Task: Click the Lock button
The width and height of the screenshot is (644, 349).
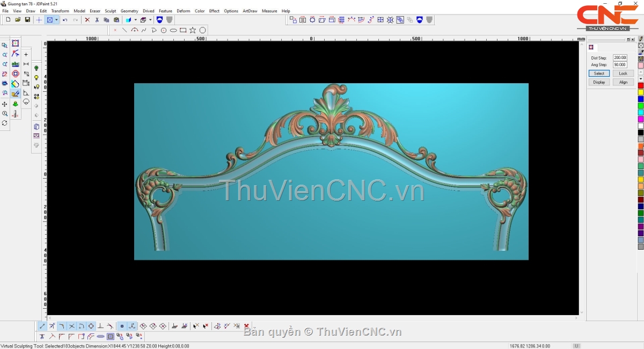Action: [x=623, y=74]
